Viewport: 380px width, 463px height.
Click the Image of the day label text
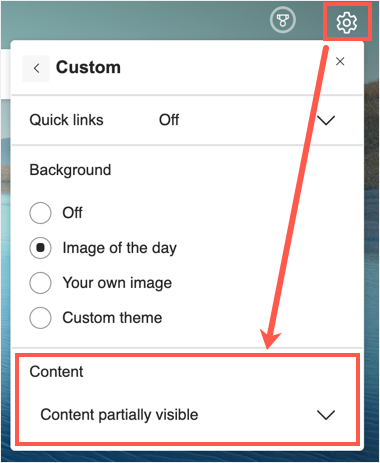[120, 248]
